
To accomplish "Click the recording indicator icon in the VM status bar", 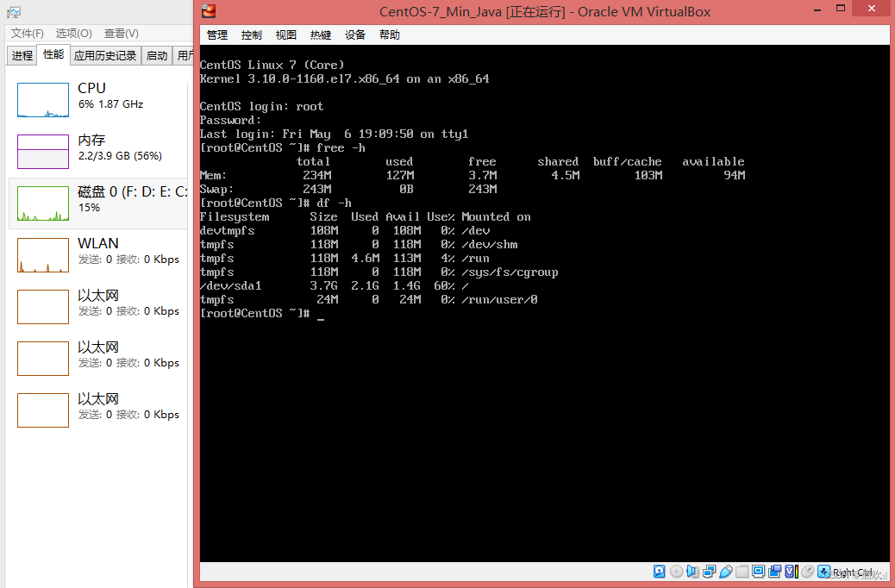I will [x=775, y=572].
